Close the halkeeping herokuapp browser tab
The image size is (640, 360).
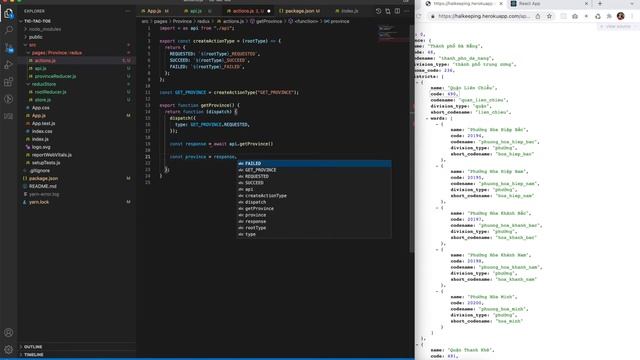tap(501, 4)
